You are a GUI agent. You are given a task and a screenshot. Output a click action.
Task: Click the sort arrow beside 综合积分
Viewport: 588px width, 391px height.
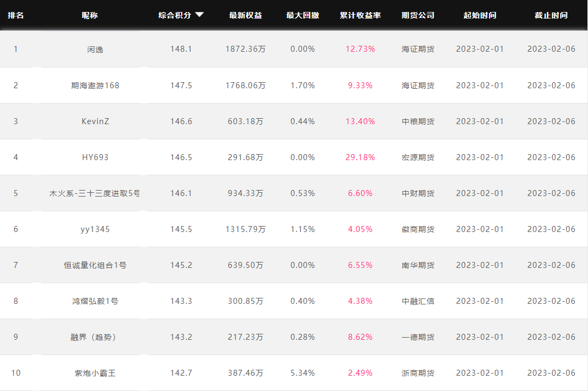click(200, 15)
